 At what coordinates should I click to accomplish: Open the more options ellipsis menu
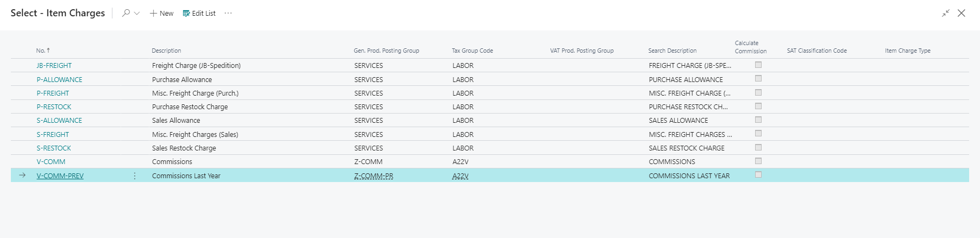(x=228, y=13)
